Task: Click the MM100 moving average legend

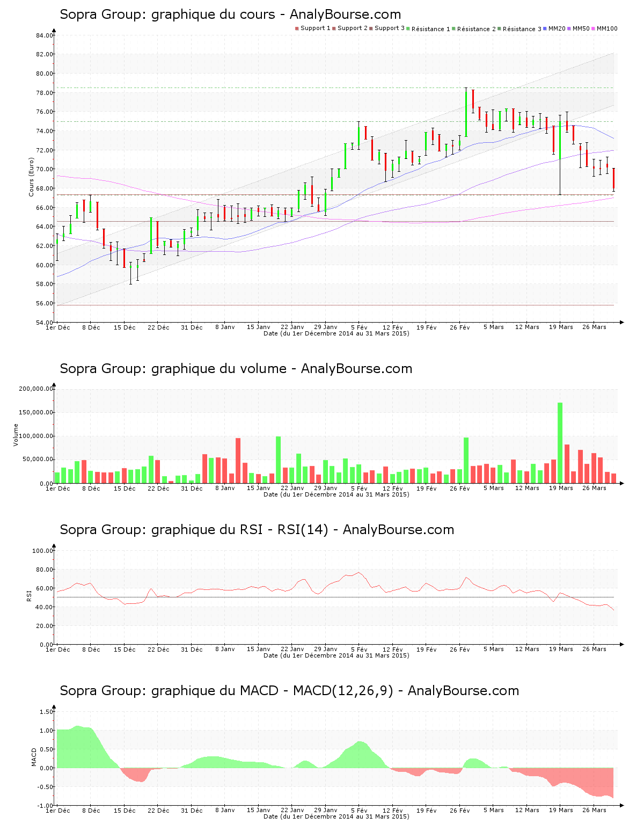Action: (604, 28)
